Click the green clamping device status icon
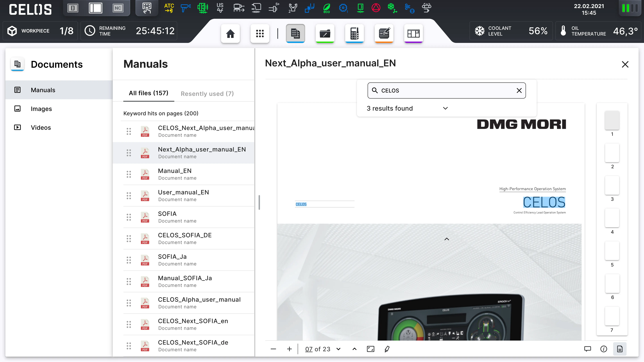644x362 pixels. [x=203, y=8]
